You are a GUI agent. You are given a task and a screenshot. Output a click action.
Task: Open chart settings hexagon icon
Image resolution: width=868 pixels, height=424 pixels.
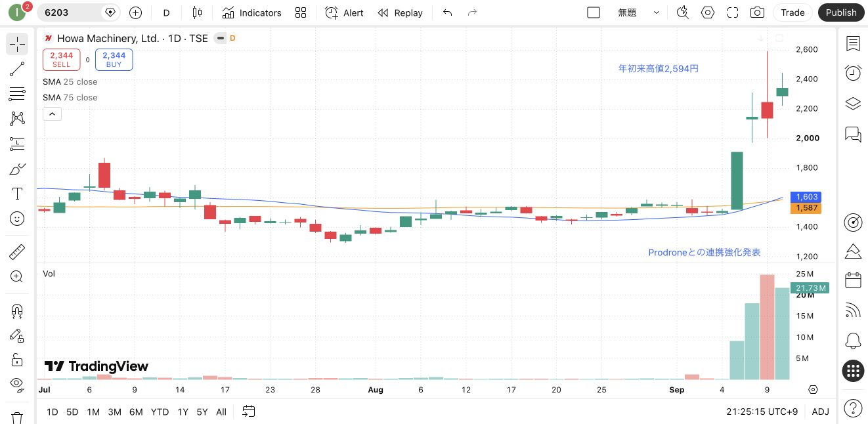point(708,12)
